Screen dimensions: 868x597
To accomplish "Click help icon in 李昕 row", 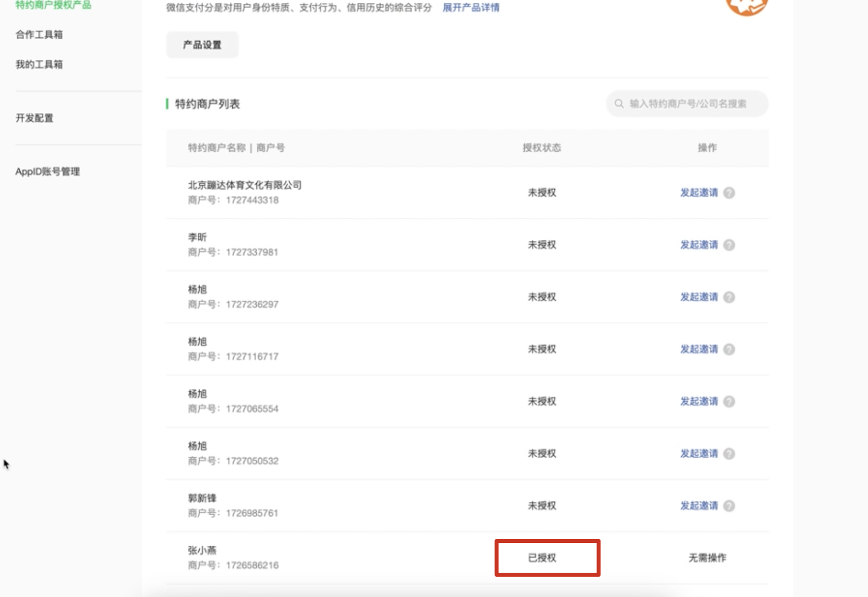I will pos(729,245).
